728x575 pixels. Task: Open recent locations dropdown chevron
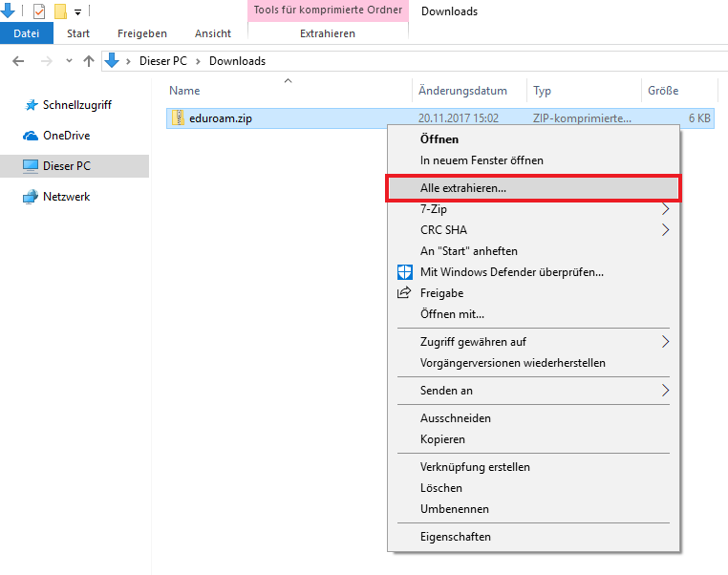point(67,61)
